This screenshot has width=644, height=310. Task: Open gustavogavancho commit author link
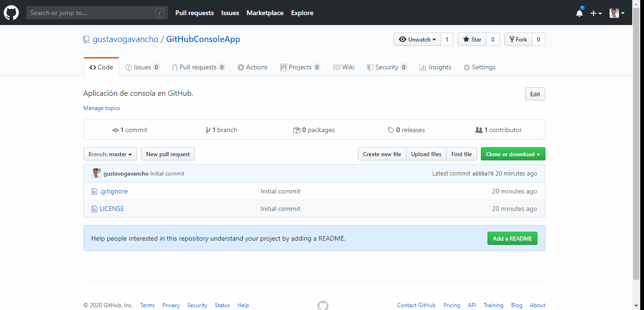[126, 174]
